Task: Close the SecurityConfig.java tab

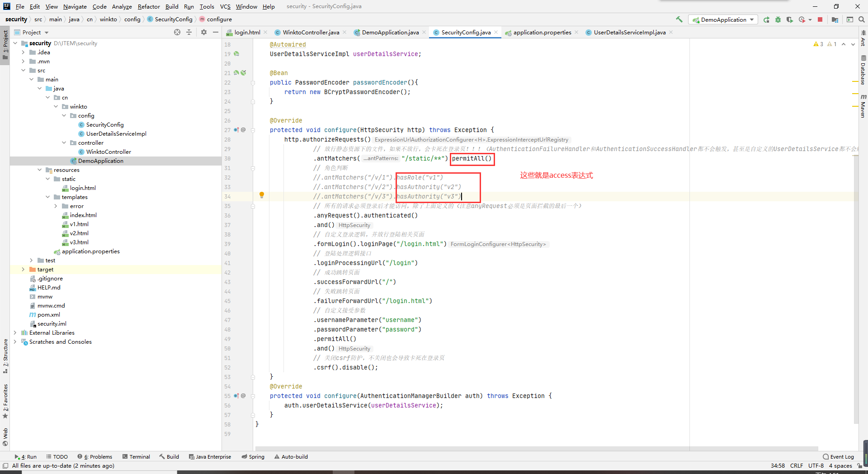Action: coord(496,32)
